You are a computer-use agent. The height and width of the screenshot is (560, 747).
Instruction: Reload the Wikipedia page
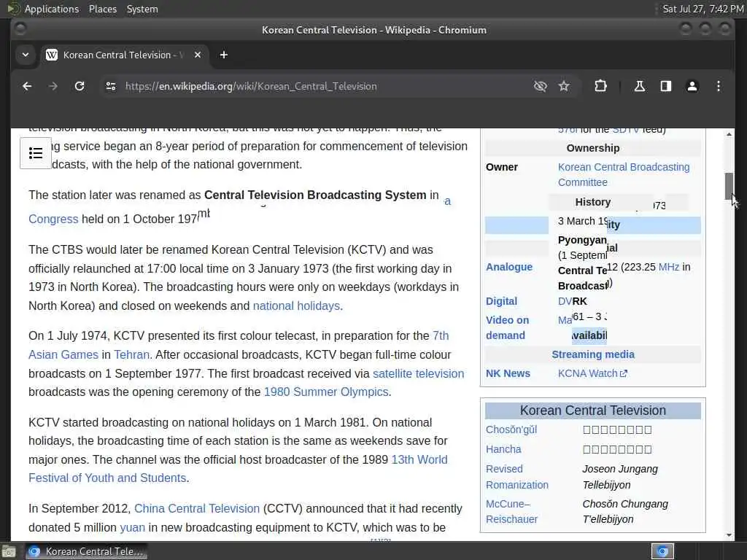click(x=80, y=86)
